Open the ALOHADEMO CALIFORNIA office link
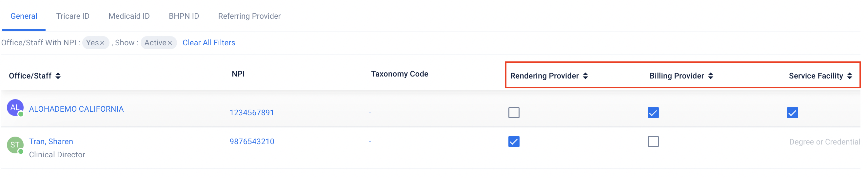This screenshot has width=868, height=178. point(76,109)
